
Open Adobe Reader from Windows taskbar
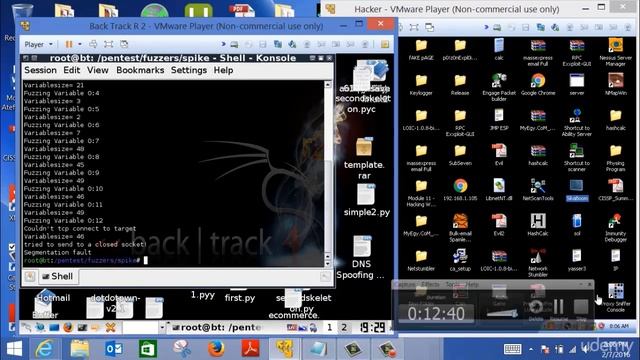(250, 349)
